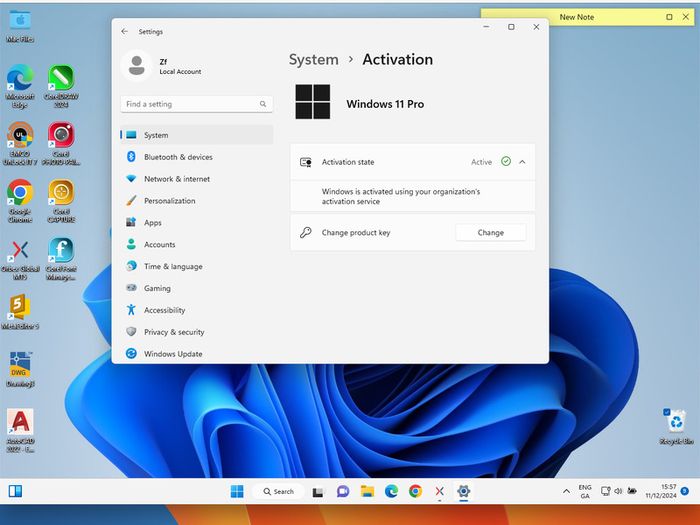Click the battery icon in system tray
The height and width of the screenshot is (525, 700).
tap(632, 491)
